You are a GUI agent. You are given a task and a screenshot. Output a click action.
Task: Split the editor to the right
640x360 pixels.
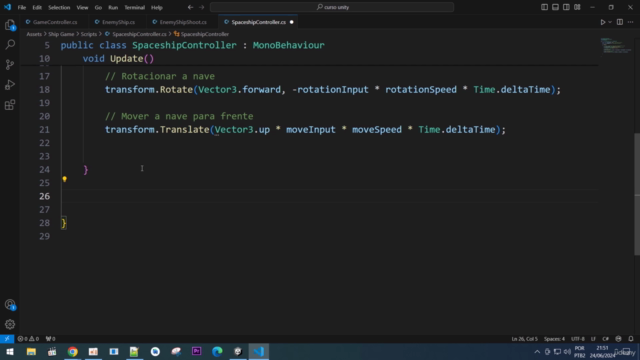(x=620, y=22)
